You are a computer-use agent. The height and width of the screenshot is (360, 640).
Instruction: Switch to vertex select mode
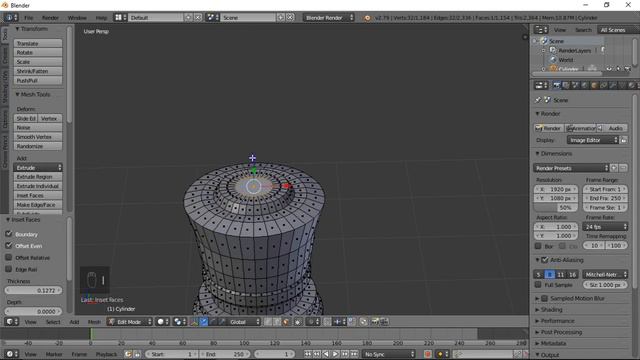pos(268,322)
